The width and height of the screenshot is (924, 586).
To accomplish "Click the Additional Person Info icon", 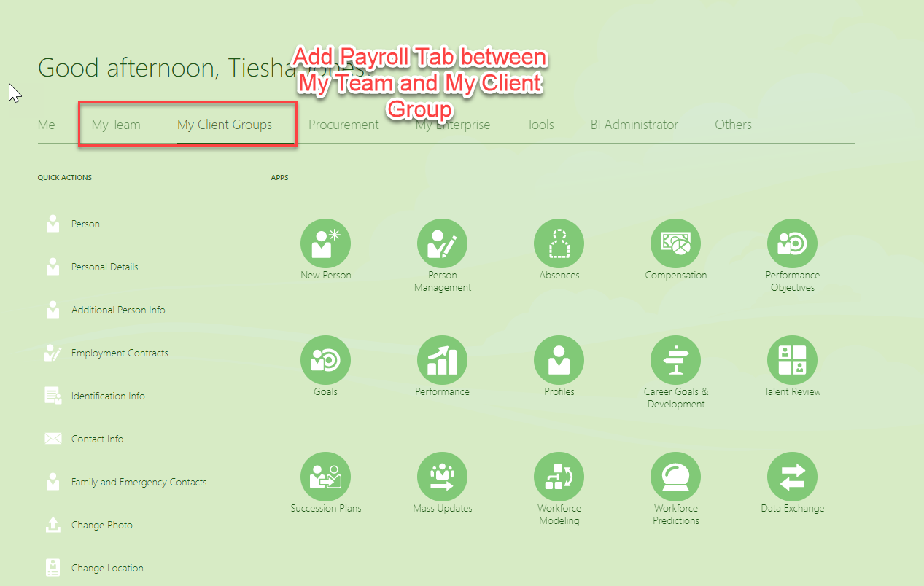I will point(53,310).
